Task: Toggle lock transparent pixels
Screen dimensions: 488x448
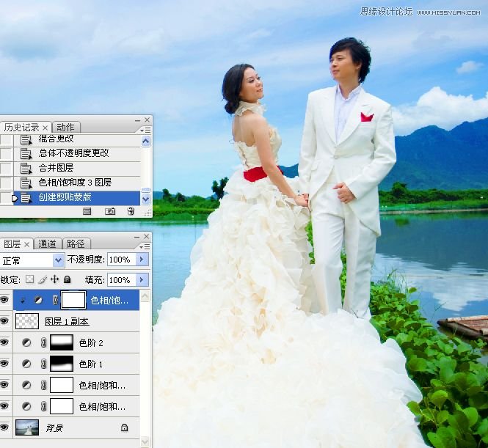Action: pyautogui.click(x=30, y=279)
